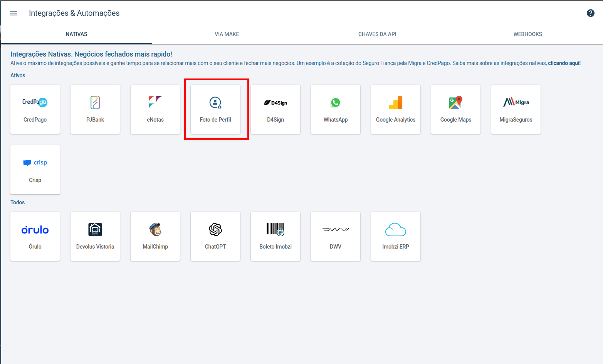The height and width of the screenshot is (364, 603).
Task: Choose the 'Devolus Vistoria' card label
Action: click(95, 247)
